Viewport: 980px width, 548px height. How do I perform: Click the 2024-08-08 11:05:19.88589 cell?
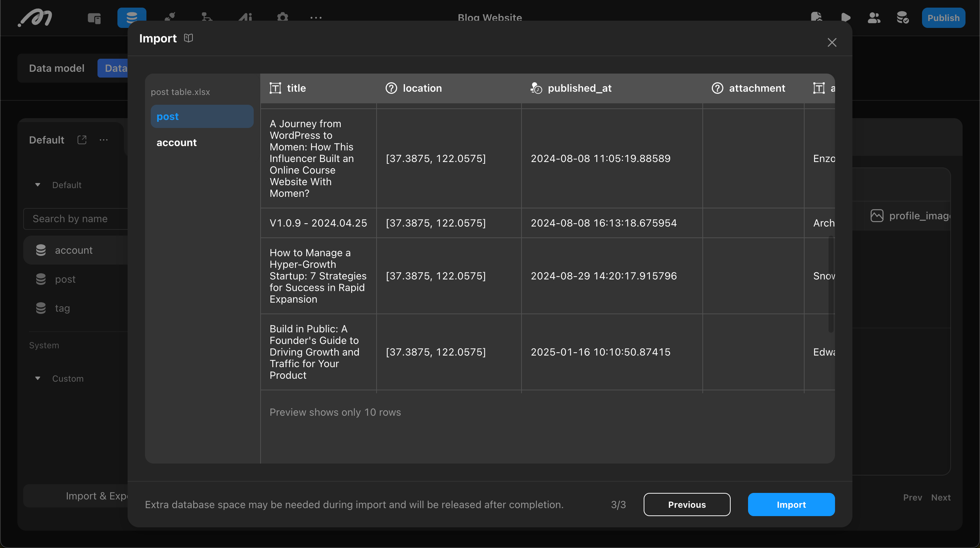(x=612, y=158)
